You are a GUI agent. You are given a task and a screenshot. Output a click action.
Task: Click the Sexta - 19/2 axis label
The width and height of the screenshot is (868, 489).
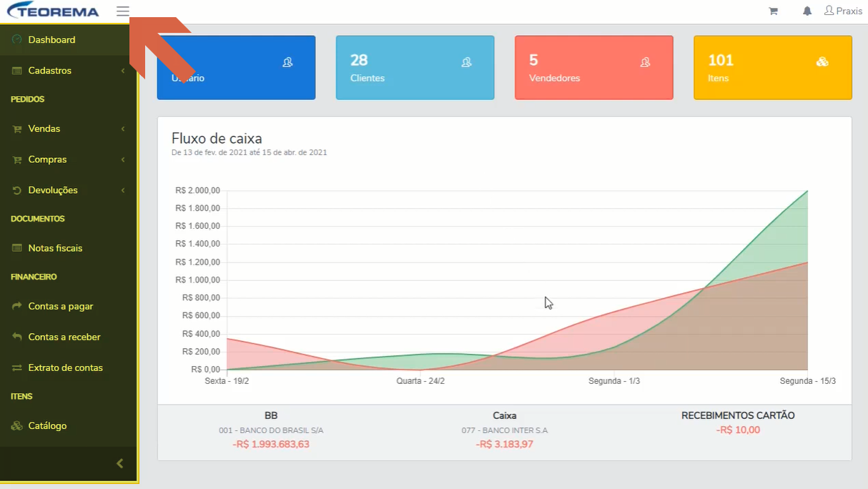227,381
